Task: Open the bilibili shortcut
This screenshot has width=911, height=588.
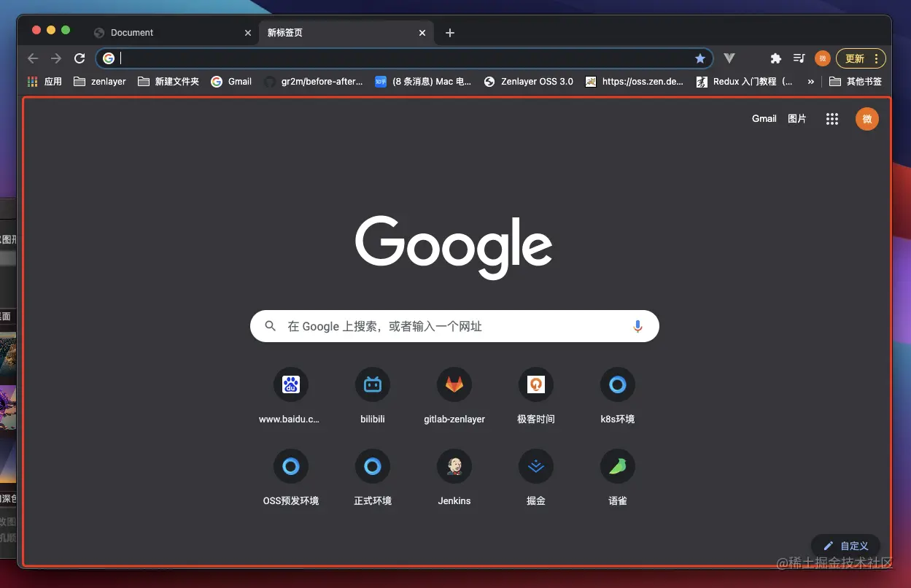Action: 373,397
